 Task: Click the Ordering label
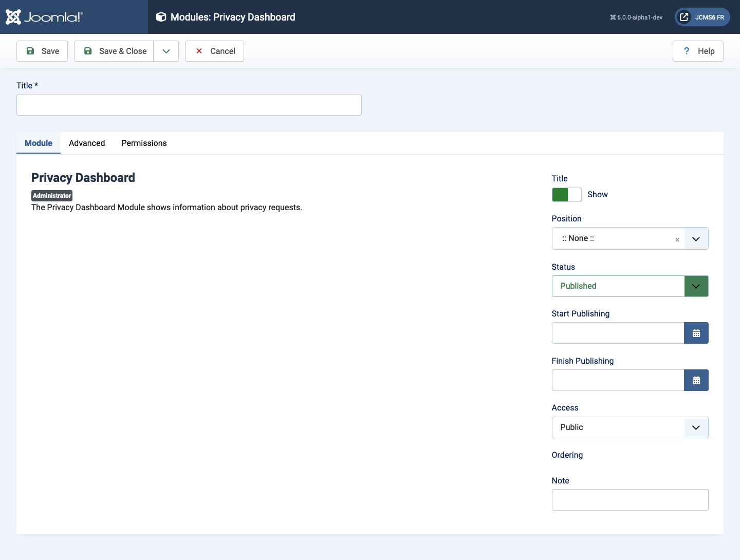point(567,455)
